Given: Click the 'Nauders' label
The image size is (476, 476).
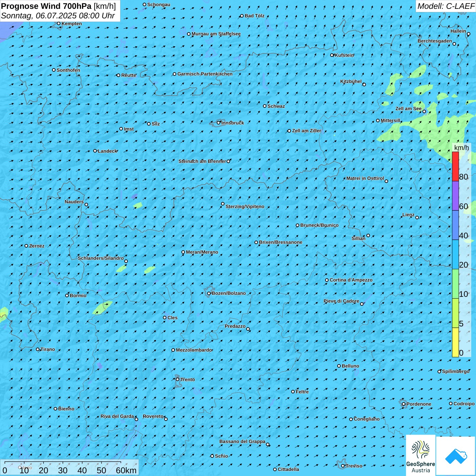Looking at the screenshot, I should click(x=74, y=202).
